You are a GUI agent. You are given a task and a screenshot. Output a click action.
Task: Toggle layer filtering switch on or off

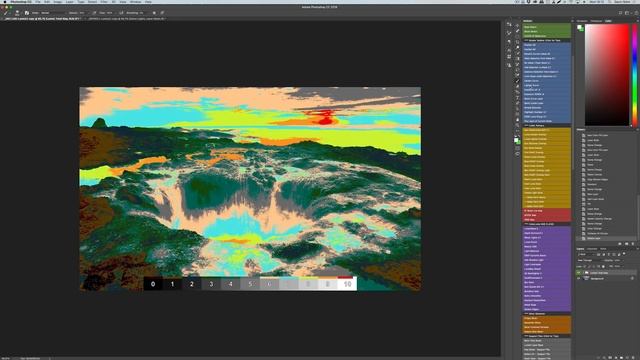624,253
